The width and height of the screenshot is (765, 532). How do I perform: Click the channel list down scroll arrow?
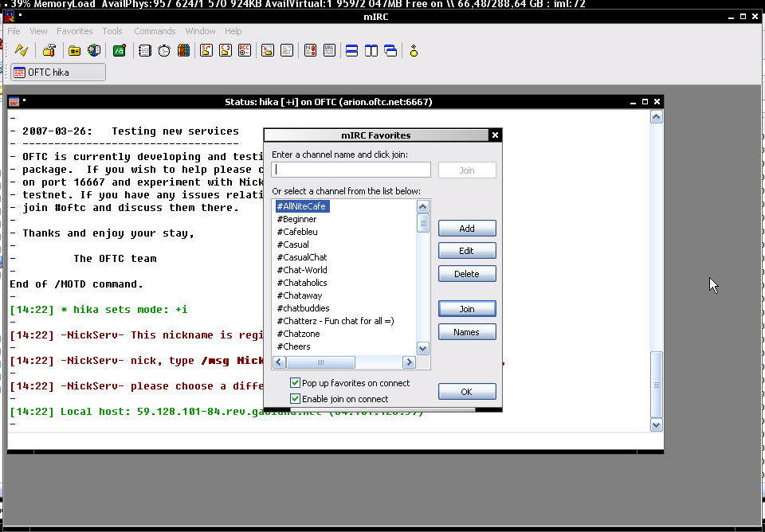423,348
